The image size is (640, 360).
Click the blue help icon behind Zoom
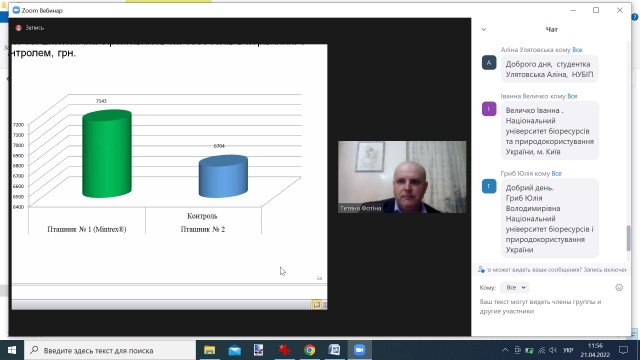click(635, 17)
